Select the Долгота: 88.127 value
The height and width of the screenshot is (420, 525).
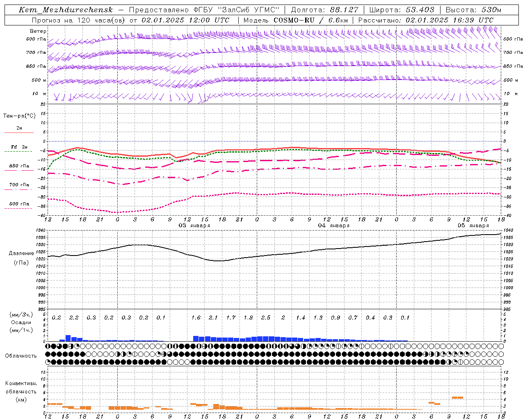click(x=324, y=10)
